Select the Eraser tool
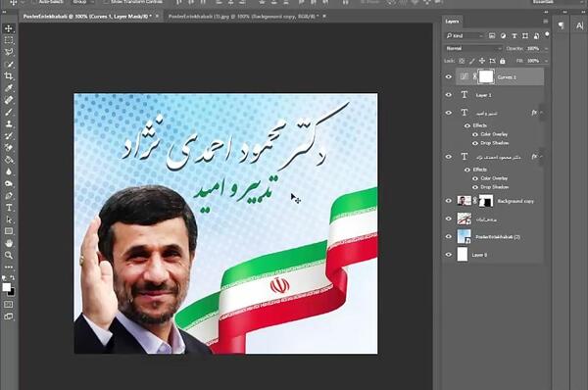The height and width of the screenshot is (390, 588). point(9,148)
